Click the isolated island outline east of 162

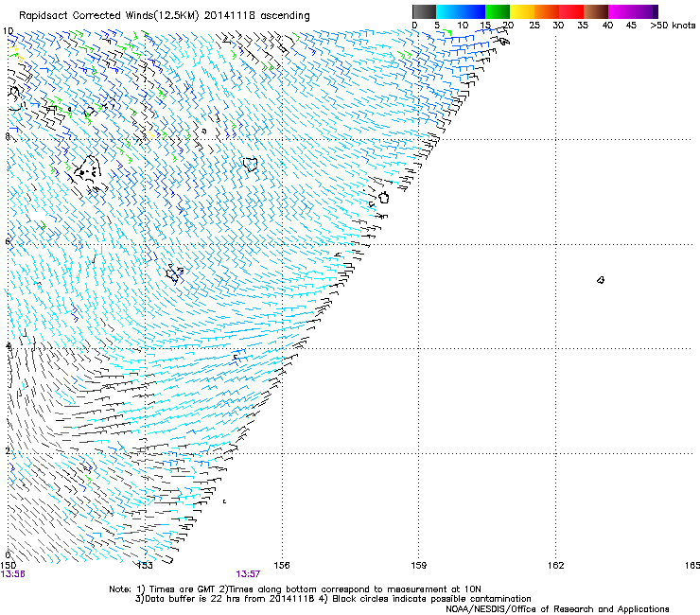[601, 280]
